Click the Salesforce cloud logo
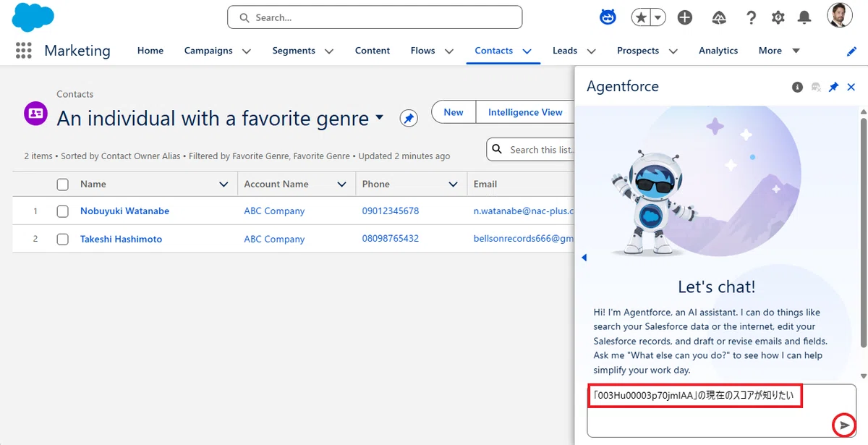Image resolution: width=868 pixels, height=445 pixels. [x=33, y=17]
